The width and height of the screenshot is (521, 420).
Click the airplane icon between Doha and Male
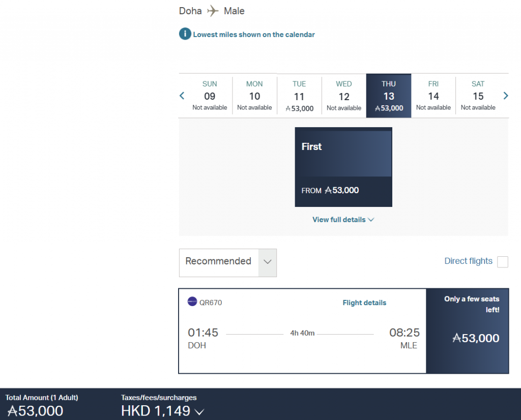pos(213,10)
